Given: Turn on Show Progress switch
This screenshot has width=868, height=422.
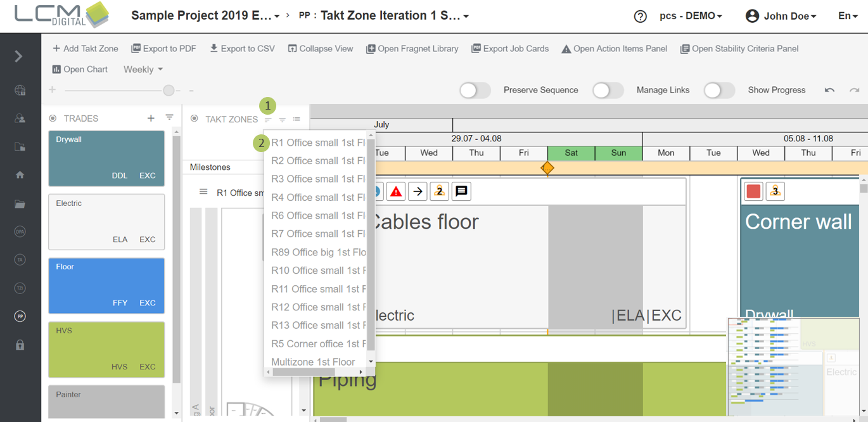Looking at the screenshot, I should coord(719,90).
